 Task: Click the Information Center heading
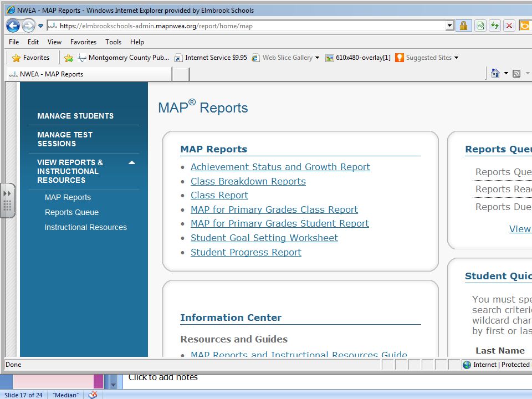click(231, 318)
